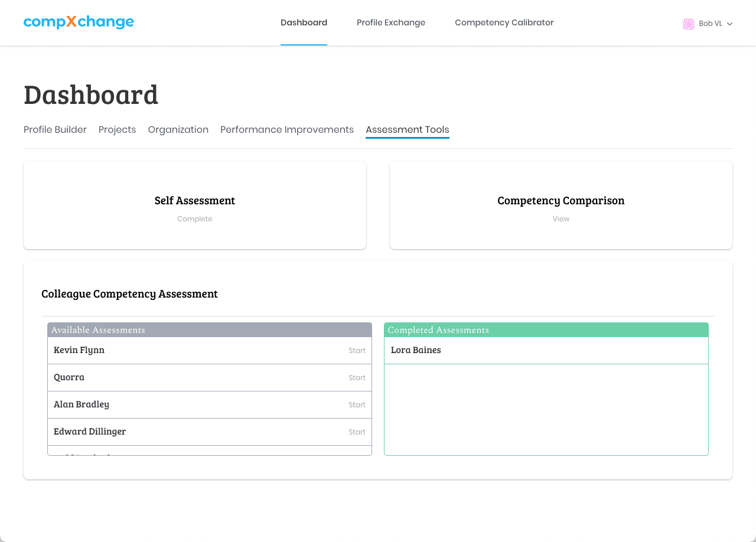Select the Dashboard navigation item
The width and height of the screenshot is (756, 542).
pyautogui.click(x=304, y=22)
